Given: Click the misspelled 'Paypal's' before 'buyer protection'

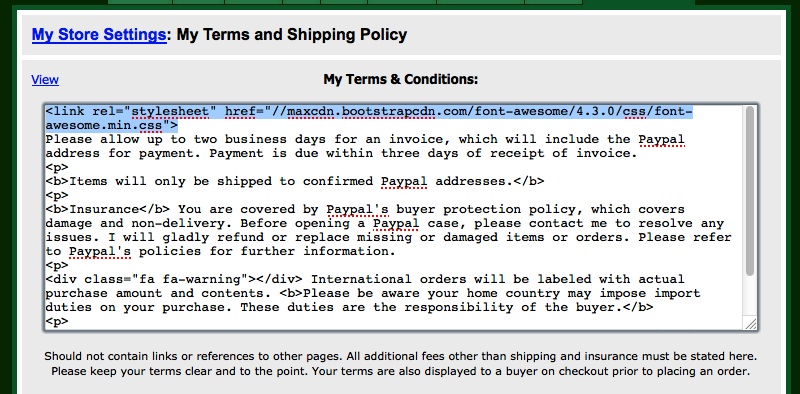Looking at the screenshot, I should tap(354, 209).
